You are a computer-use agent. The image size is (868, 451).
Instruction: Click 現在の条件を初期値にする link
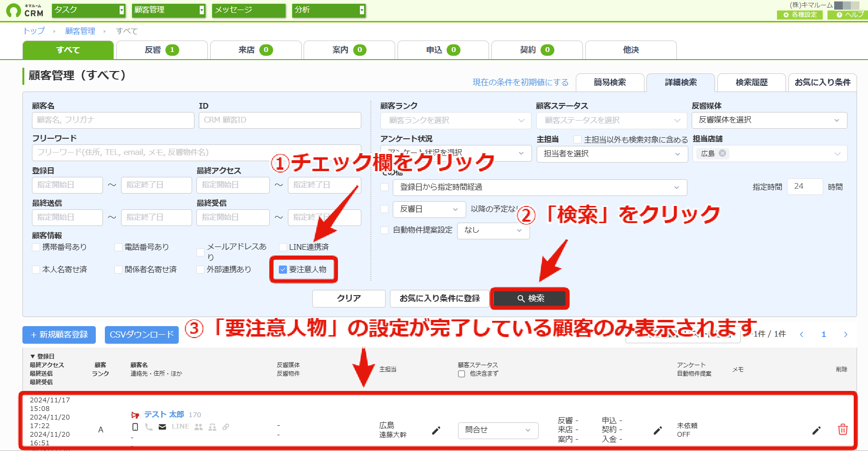[521, 82]
